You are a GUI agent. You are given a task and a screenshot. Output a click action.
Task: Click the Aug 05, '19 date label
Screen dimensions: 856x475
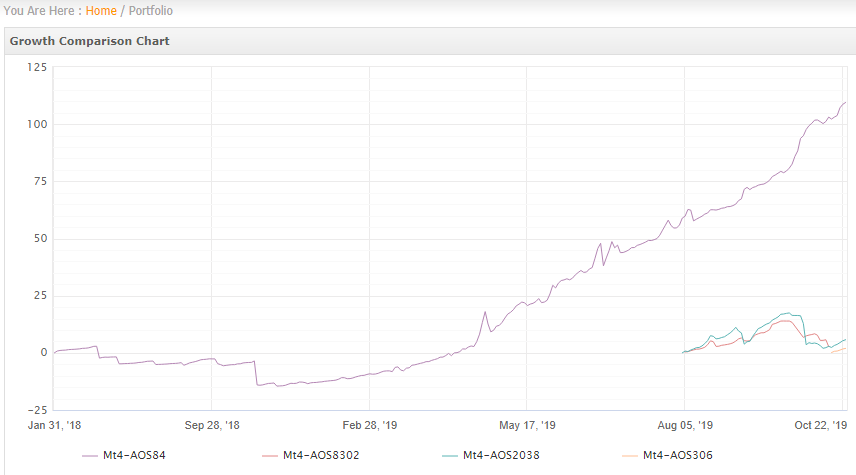(685, 425)
